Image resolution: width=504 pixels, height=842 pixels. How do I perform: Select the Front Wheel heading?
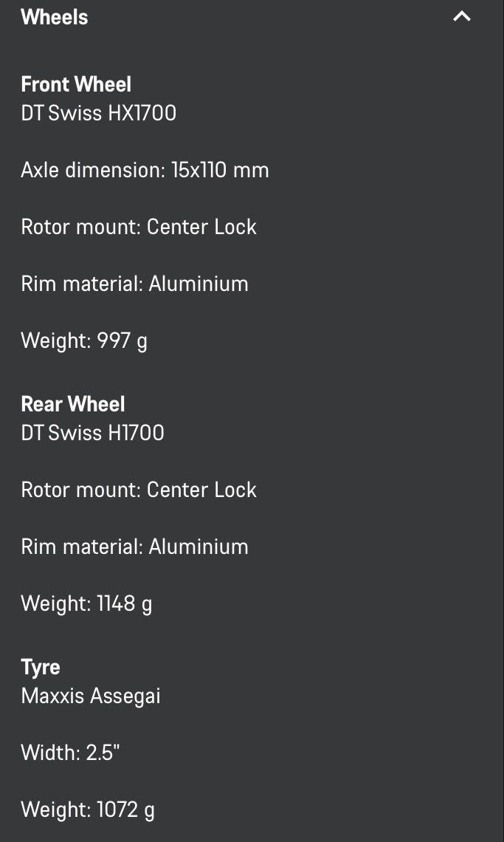click(x=76, y=84)
